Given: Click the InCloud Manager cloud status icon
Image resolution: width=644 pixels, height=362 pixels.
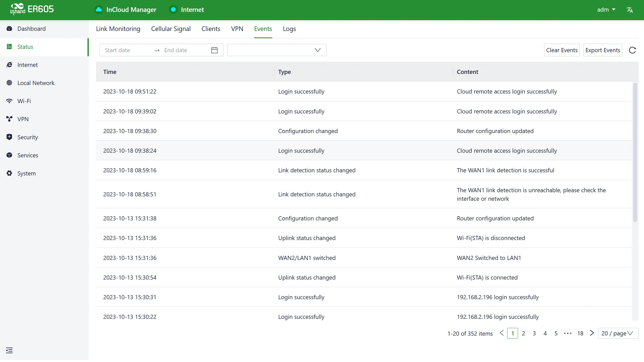Looking at the screenshot, I should [99, 10].
